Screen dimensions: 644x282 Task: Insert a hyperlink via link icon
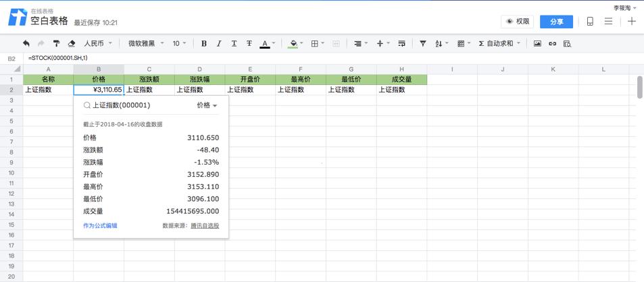[x=552, y=43]
